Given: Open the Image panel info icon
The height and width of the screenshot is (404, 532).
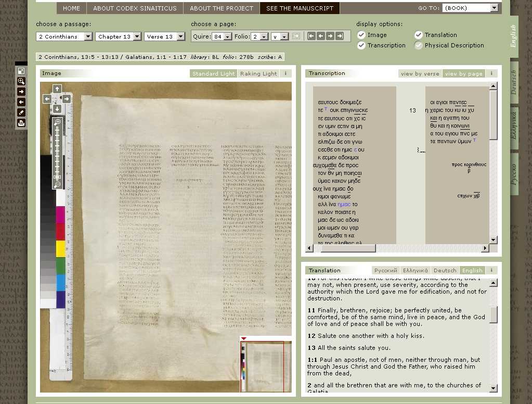Looking at the screenshot, I should click(x=286, y=73).
